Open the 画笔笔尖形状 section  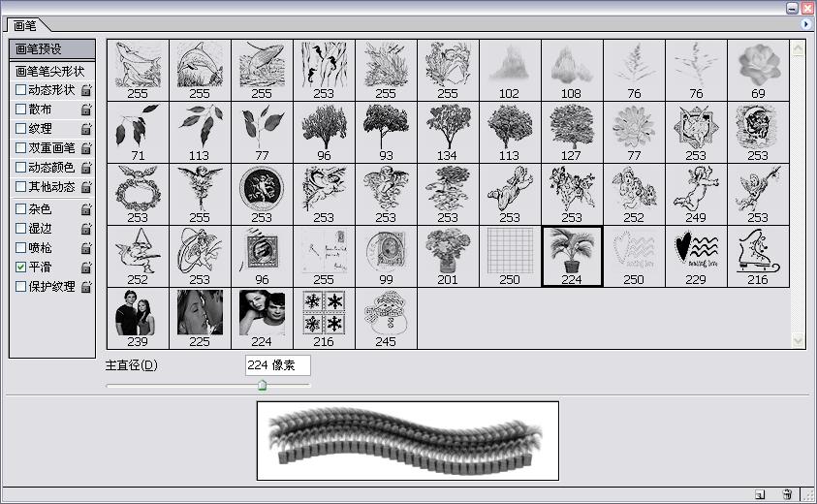[x=52, y=71]
